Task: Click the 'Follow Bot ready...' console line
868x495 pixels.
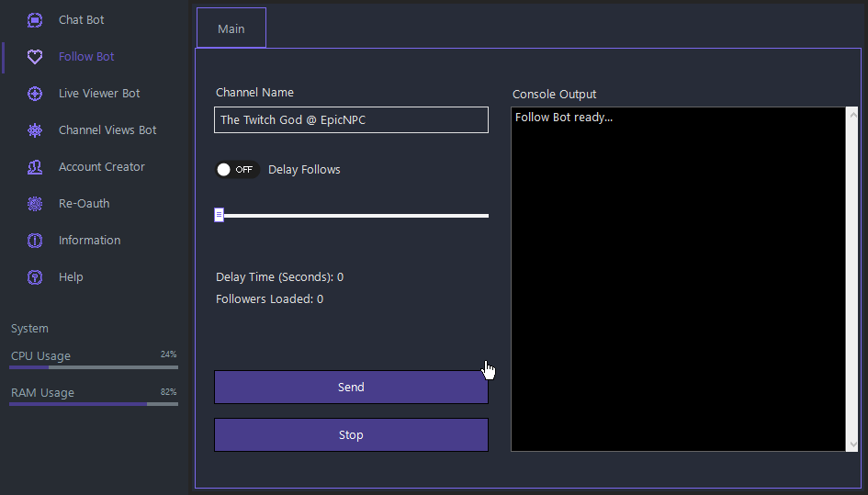Action: pos(564,118)
